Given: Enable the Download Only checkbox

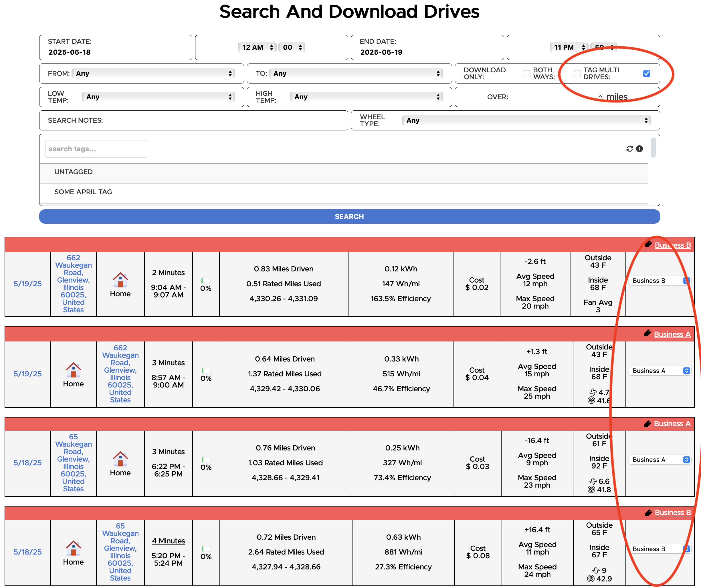Looking at the screenshot, I should tap(527, 73).
